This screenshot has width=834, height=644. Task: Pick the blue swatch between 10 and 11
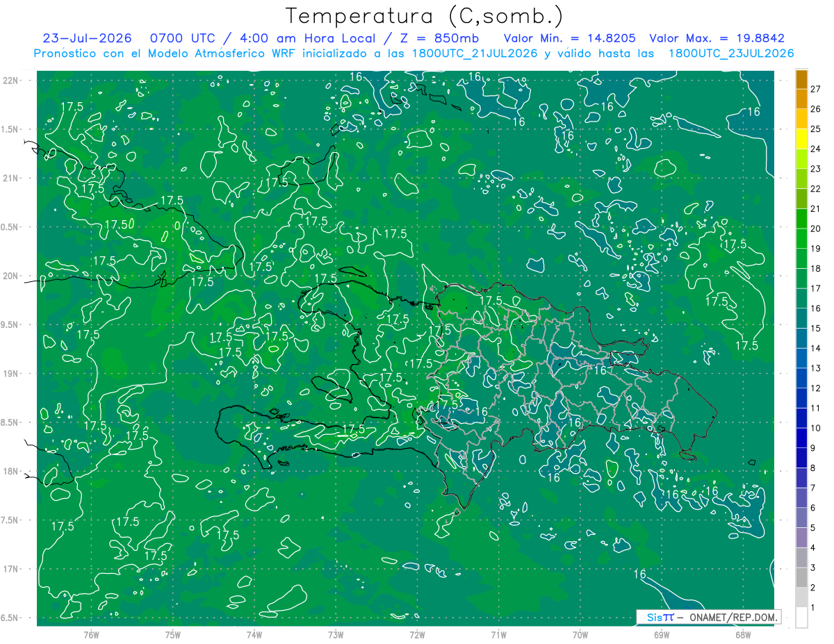tap(801, 419)
